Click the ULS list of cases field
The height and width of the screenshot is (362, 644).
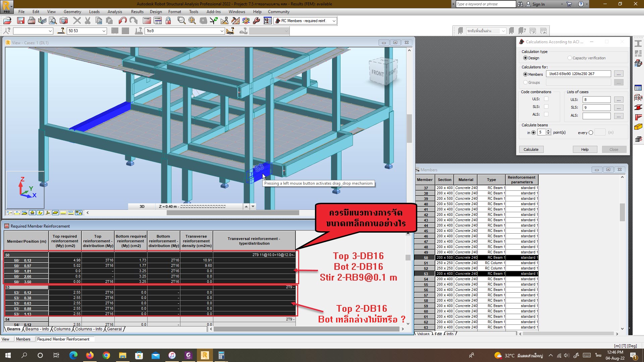click(596, 100)
